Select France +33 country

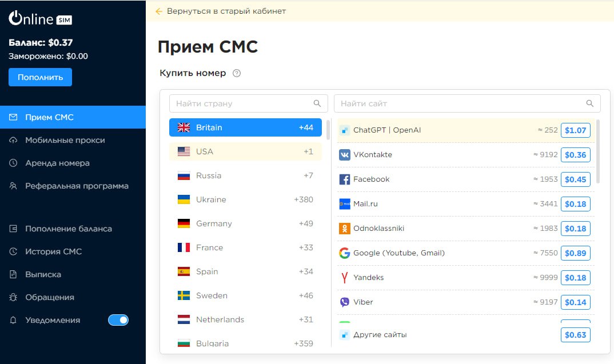(x=245, y=248)
